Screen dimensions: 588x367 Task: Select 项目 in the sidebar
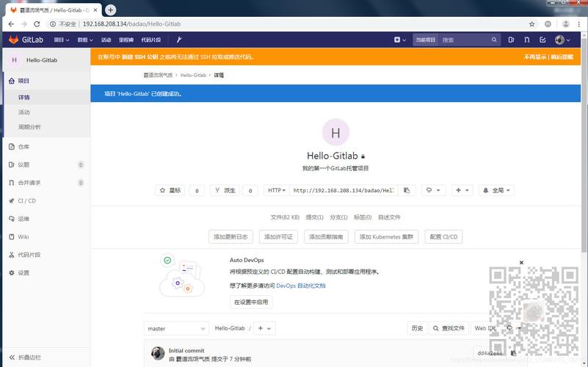[46, 81]
